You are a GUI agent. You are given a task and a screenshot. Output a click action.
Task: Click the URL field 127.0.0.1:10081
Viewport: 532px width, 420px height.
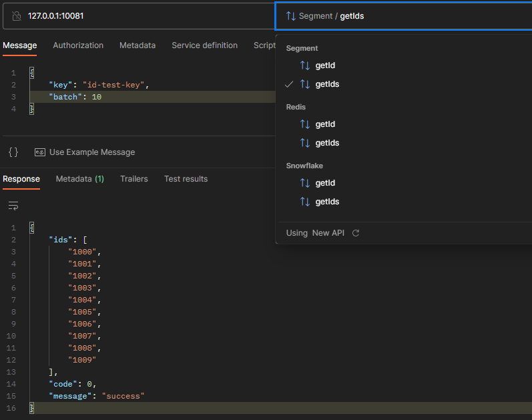(139, 16)
